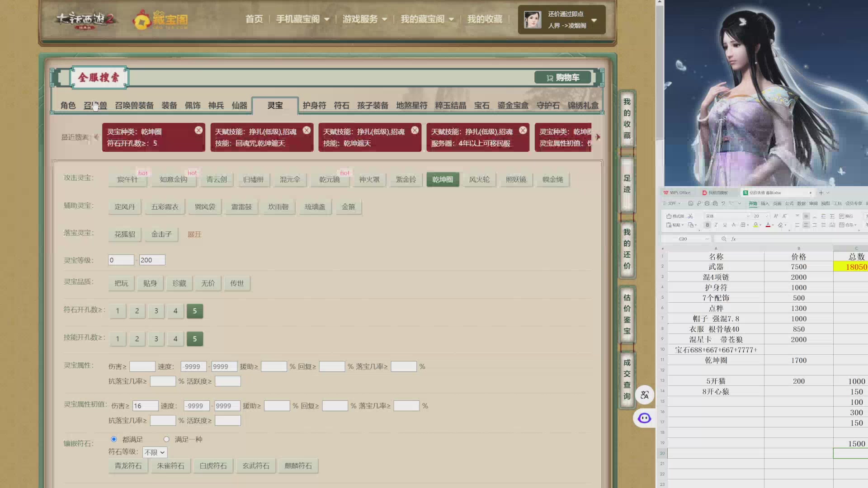Viewport: 868px width, 488px height.
Task: Switch to the 召唤兽装备 tab
Action: point(134,105)
